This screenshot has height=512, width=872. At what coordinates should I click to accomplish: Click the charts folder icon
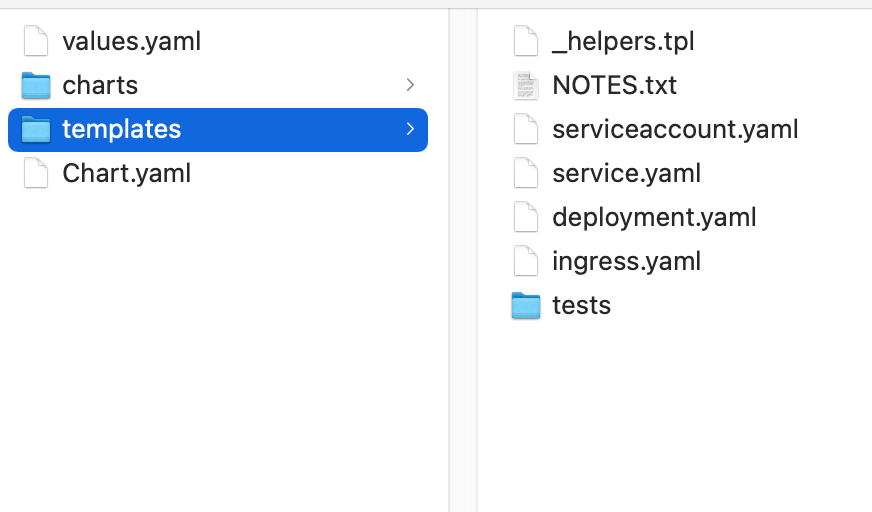(x=36, y=86)
